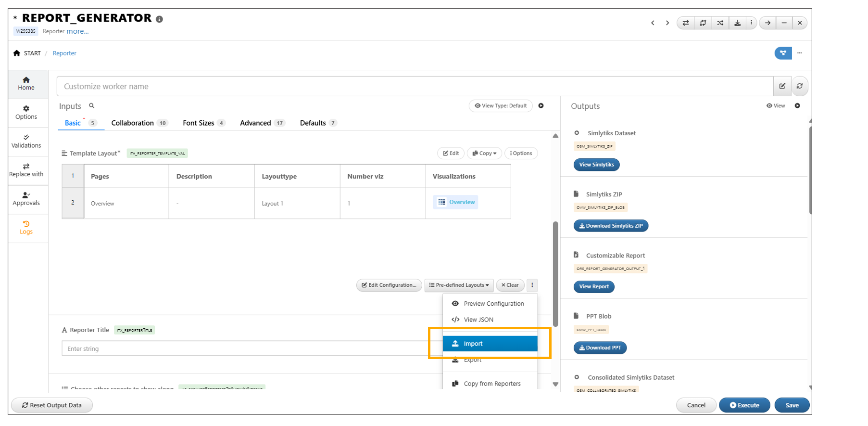The image size is (868, 426).
Task: Click the info icon beside REPORT_GENERATOR title
Action: tap(159, 19)
